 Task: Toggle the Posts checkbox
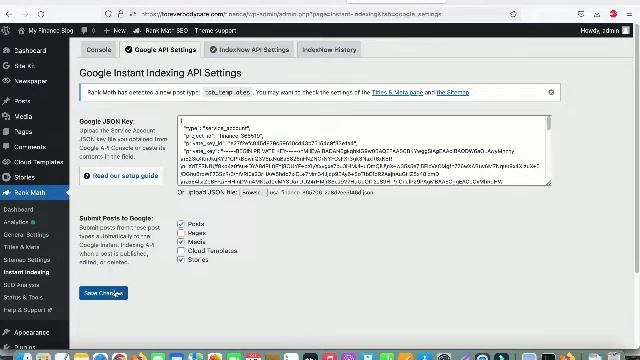[x=181, y=224]
